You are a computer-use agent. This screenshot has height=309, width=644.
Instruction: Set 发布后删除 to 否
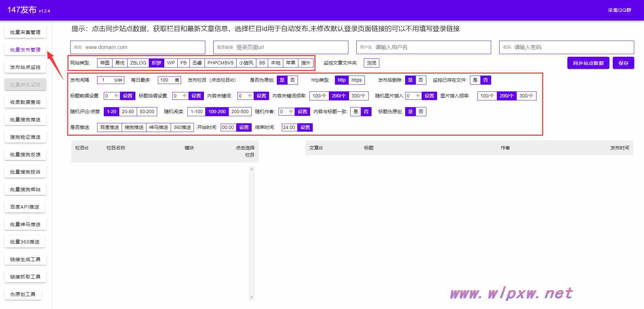click(421, 80)
